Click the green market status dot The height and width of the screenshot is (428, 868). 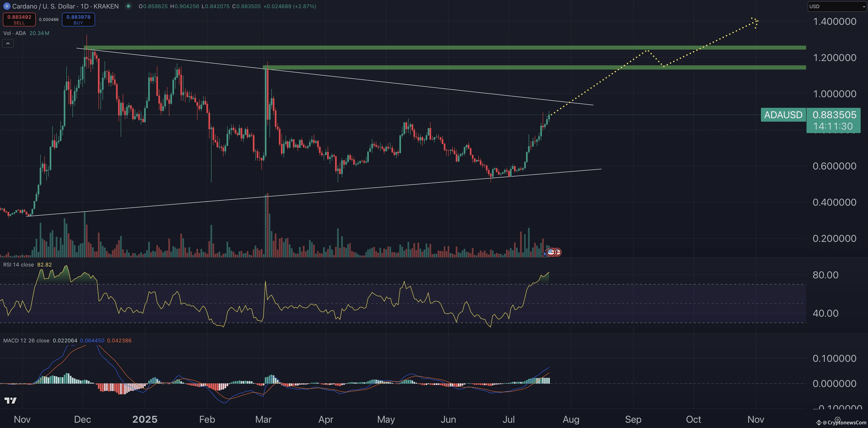(x=128, y=6)
